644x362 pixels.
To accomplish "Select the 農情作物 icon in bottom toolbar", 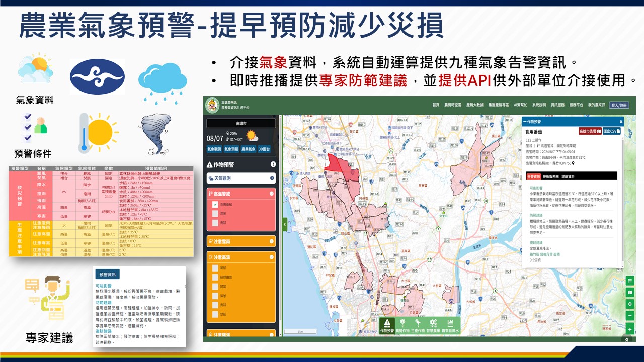I will point(403,325).
